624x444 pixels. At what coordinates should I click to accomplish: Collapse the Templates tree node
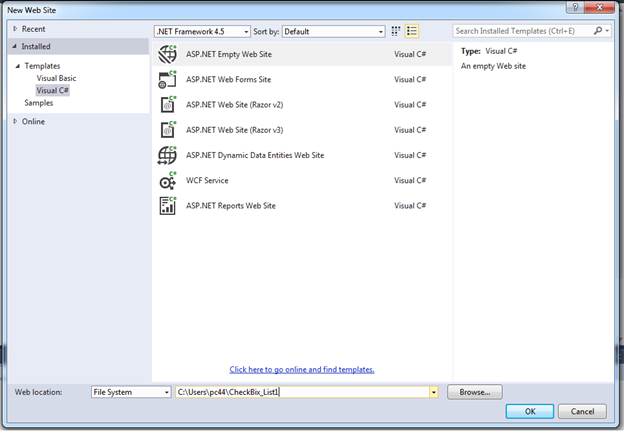[18, 66]
